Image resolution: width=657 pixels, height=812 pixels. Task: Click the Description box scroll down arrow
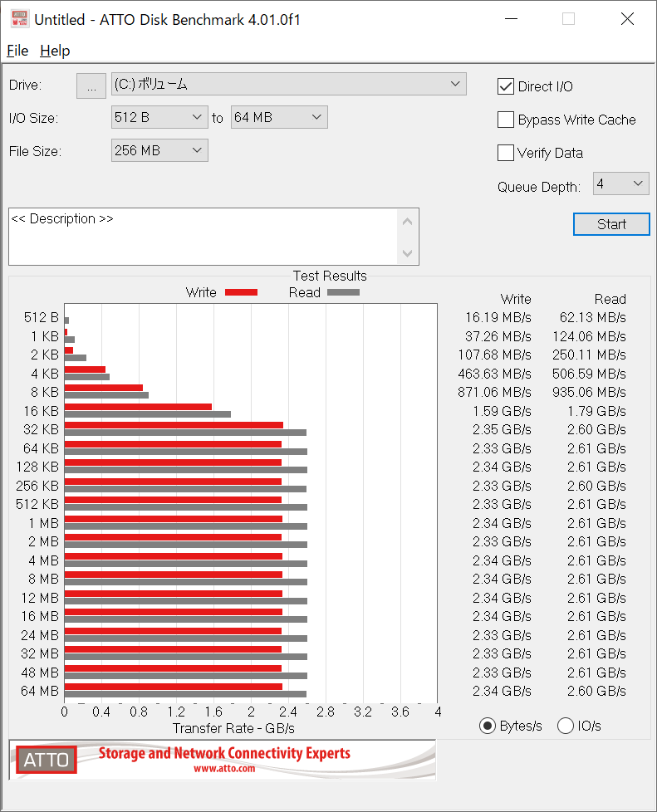(407, 252)
